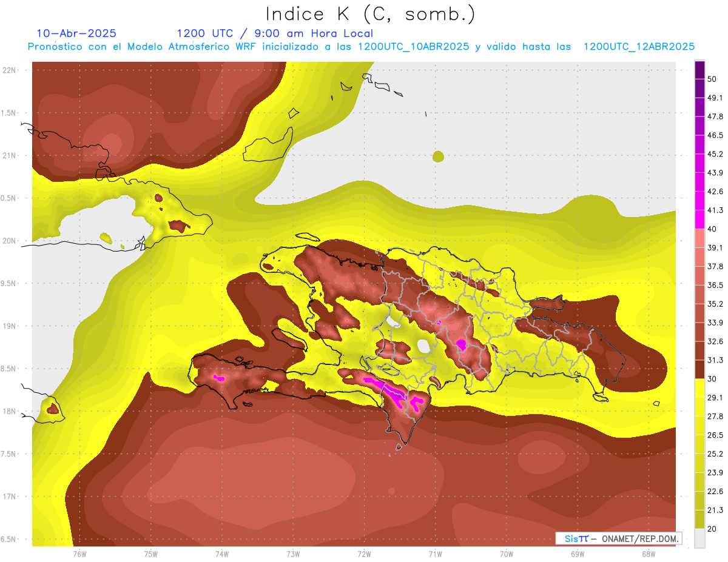Click the '72W' longitude label
The height and width of the screenshot is (562, 728).
pos(364,554)
